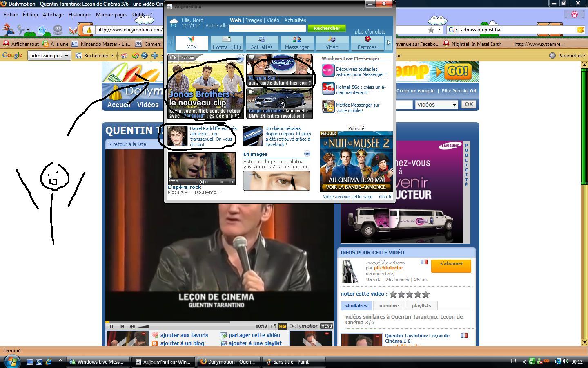Click the s'abonner button
Viewport: 588px width, 368px height.
tap(451, 265)
